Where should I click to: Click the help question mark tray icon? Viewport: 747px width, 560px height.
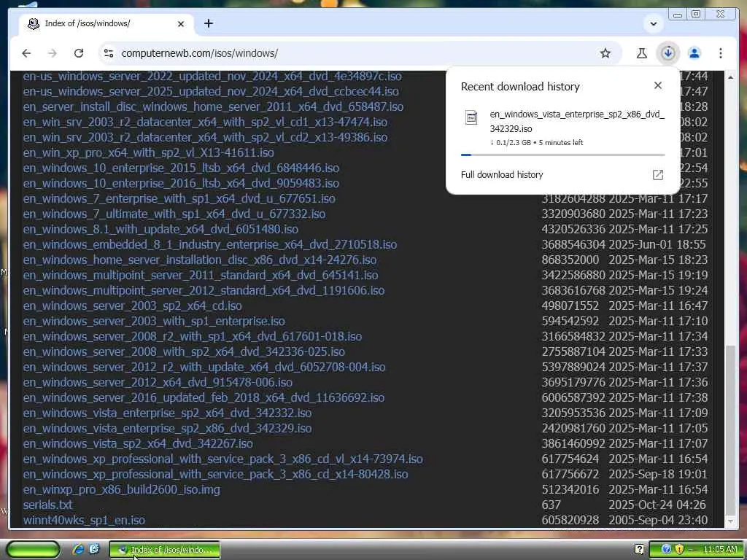tap(639, 550)
